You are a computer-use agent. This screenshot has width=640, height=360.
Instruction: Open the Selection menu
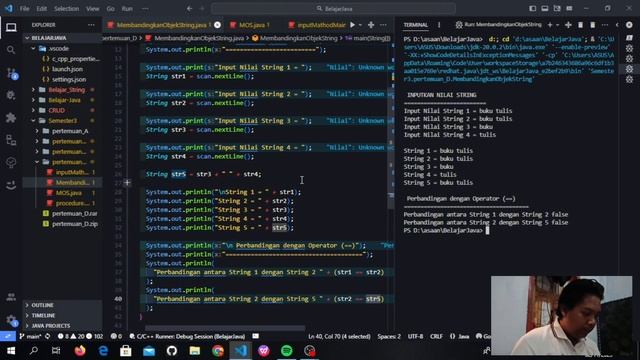coord(67,8)
